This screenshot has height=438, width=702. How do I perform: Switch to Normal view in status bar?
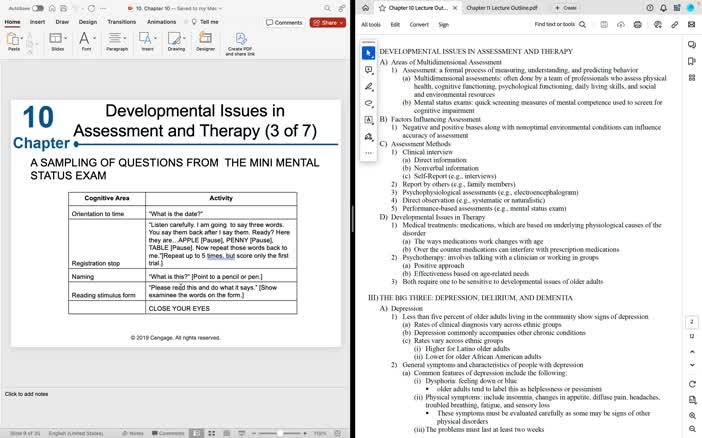coord(196,433)
